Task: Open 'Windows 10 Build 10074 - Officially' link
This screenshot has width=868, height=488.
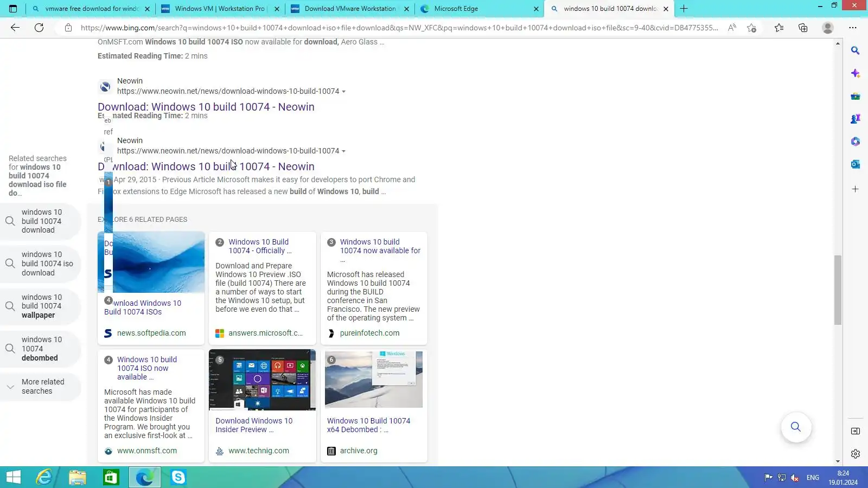Action: pos(260,246)
